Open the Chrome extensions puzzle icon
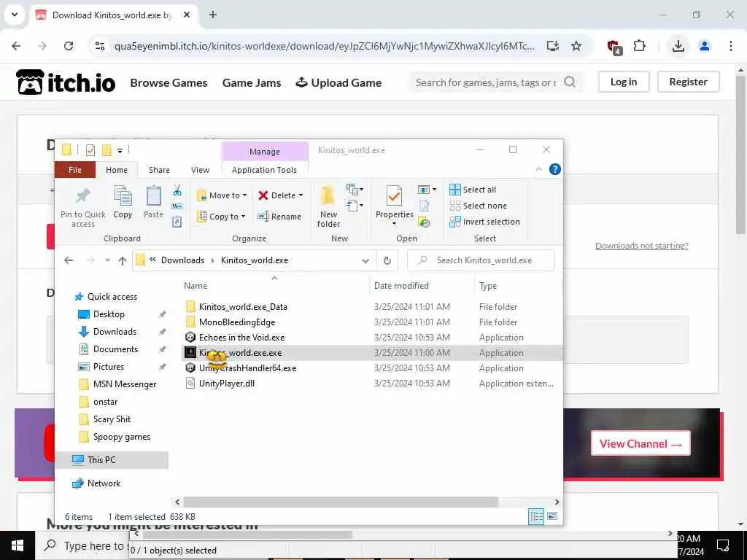Screen dimensions: 747x560 639,46
